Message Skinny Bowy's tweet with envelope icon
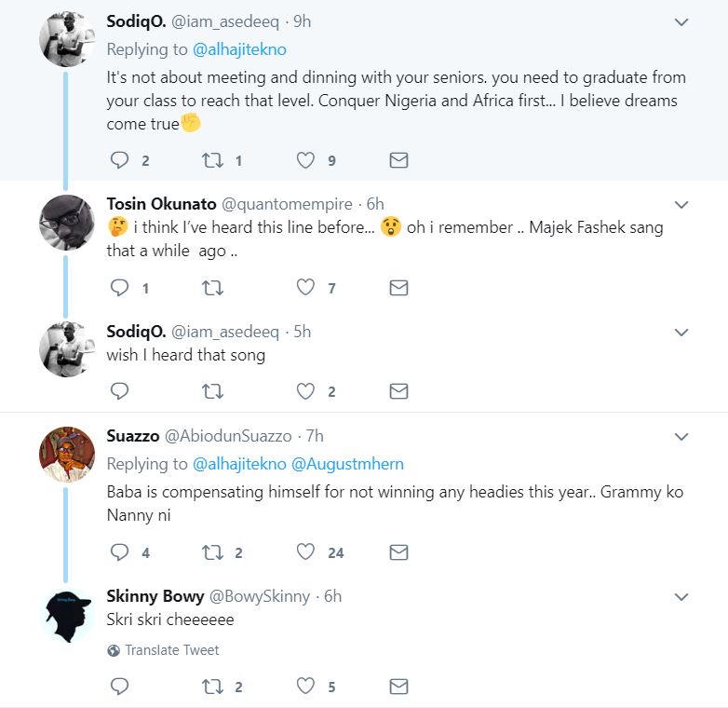The height and width of the screenshot is (708, 728). tap(398, 687)
